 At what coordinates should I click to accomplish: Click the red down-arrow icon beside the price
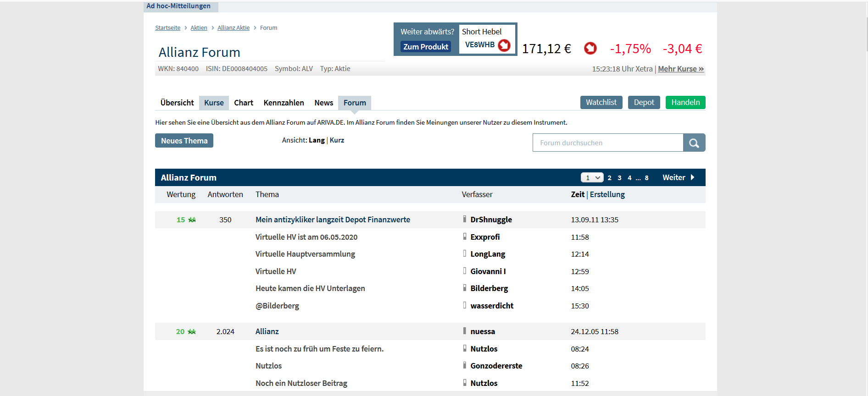(590, 48)
